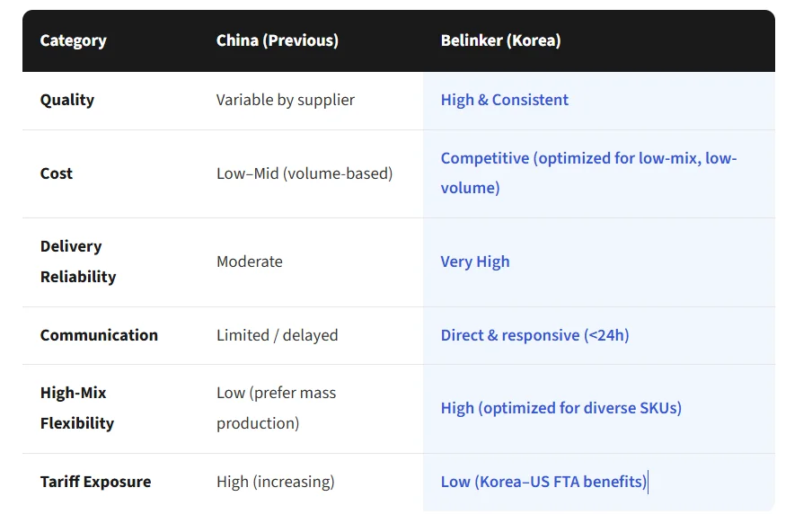Click the Category column header

pyautogui.click(x=73, y=40)
